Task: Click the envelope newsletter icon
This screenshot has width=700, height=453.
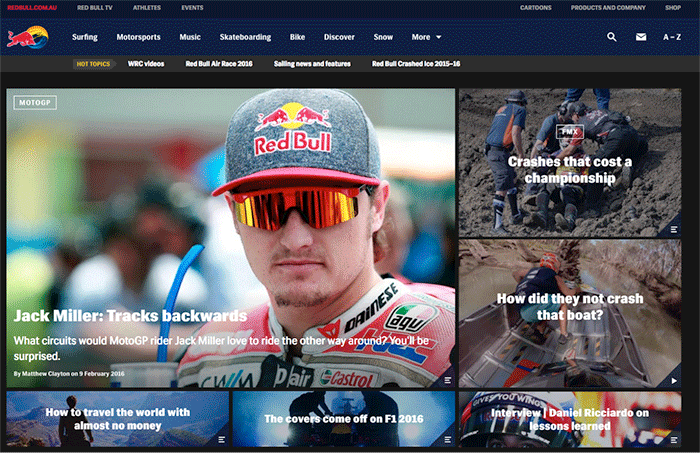Action: coord(641,37)
